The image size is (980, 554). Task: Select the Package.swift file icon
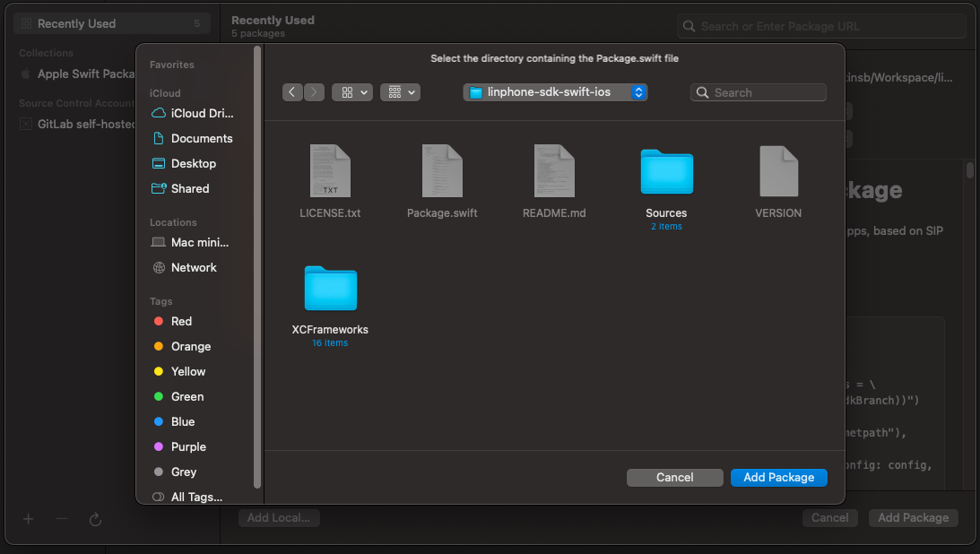click(x=442, y=171)
